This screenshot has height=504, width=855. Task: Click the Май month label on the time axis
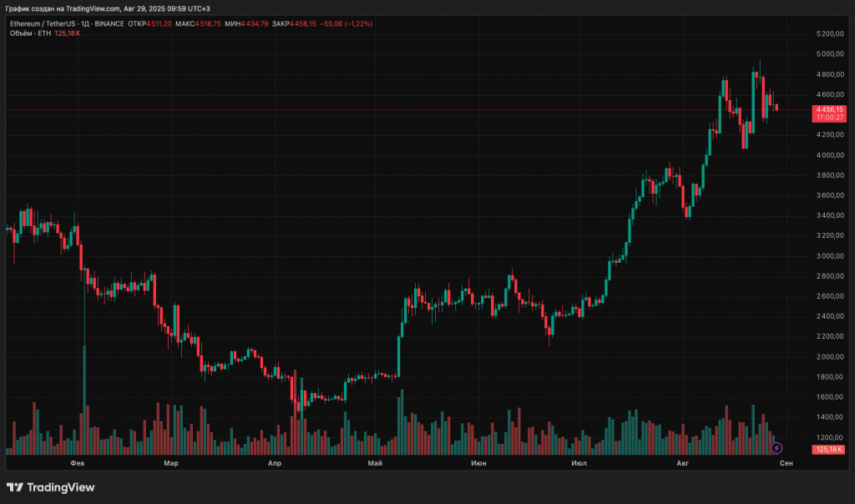[375, 462]
